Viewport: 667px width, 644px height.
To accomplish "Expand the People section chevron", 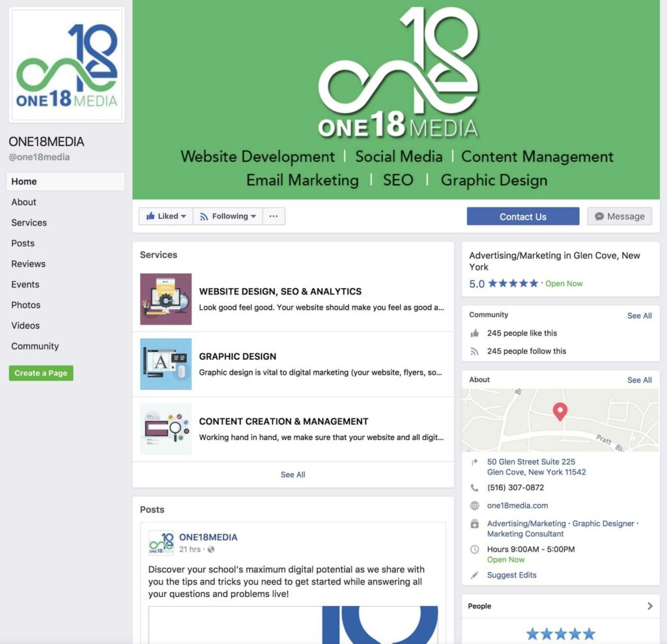I will click(x=649, y=606).
